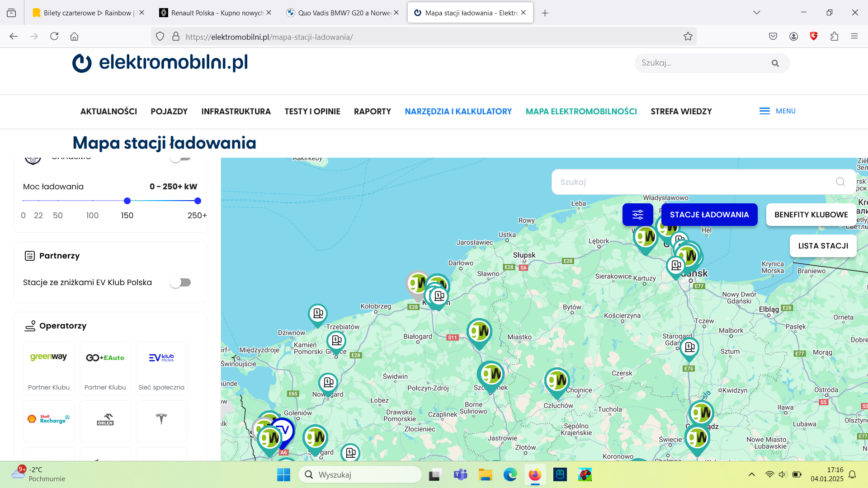The image size is (868, 488).
Task: Click the map search magnifier icon
Action: coord(840,182)
